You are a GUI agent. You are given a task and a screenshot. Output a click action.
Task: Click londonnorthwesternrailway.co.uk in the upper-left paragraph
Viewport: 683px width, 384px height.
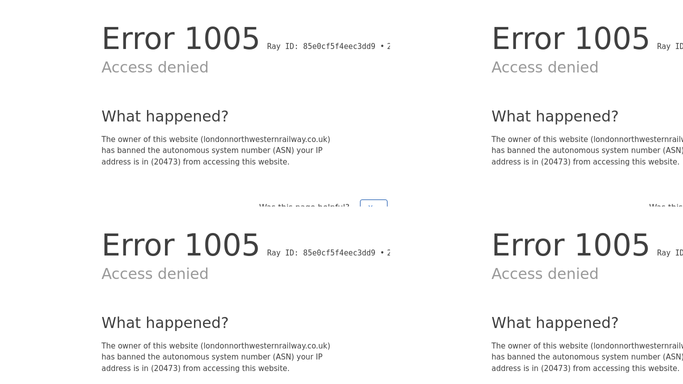point(265,139)
